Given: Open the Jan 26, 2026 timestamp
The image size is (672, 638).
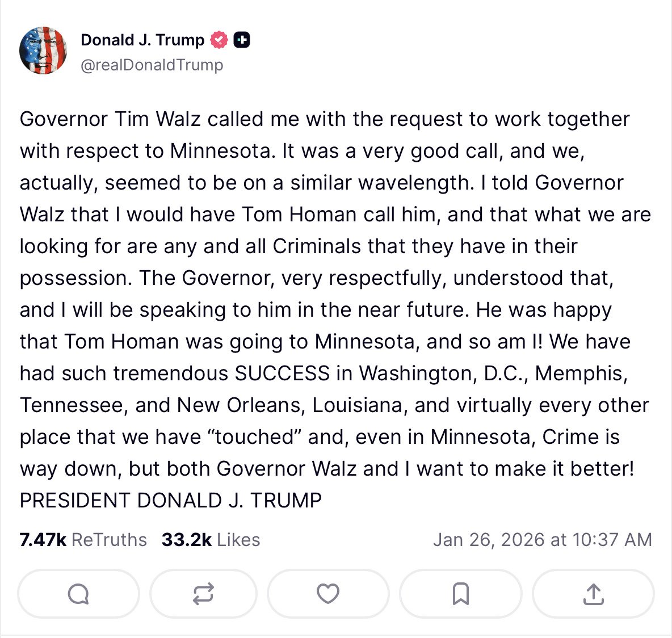Looking at the screenshot, I should (x=542, y=539).
